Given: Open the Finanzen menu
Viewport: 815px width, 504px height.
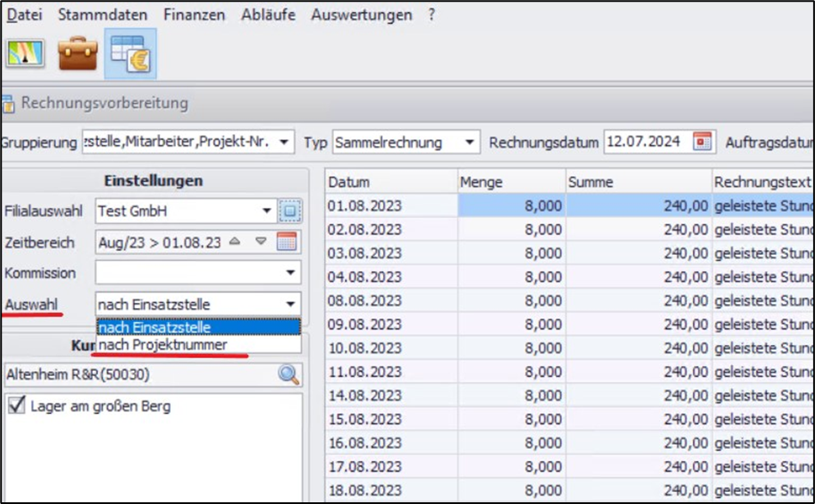Looking at the screenshot, I should (x=194, y=15).
